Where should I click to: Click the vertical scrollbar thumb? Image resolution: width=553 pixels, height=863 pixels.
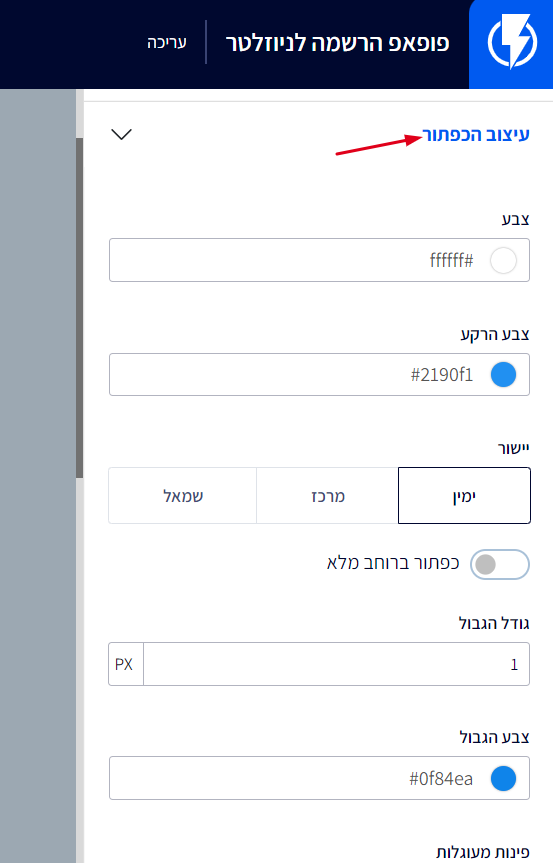(x=80, y=308)
